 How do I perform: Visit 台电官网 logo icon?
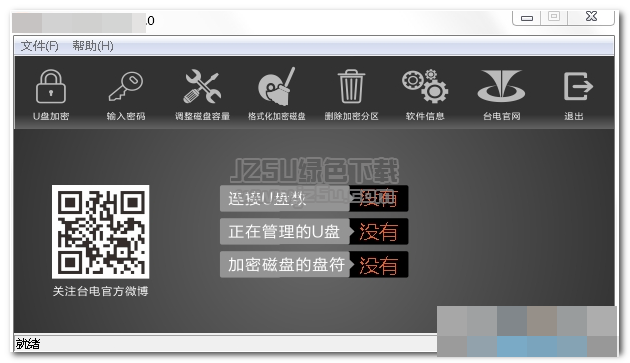[x=501, y=86]
